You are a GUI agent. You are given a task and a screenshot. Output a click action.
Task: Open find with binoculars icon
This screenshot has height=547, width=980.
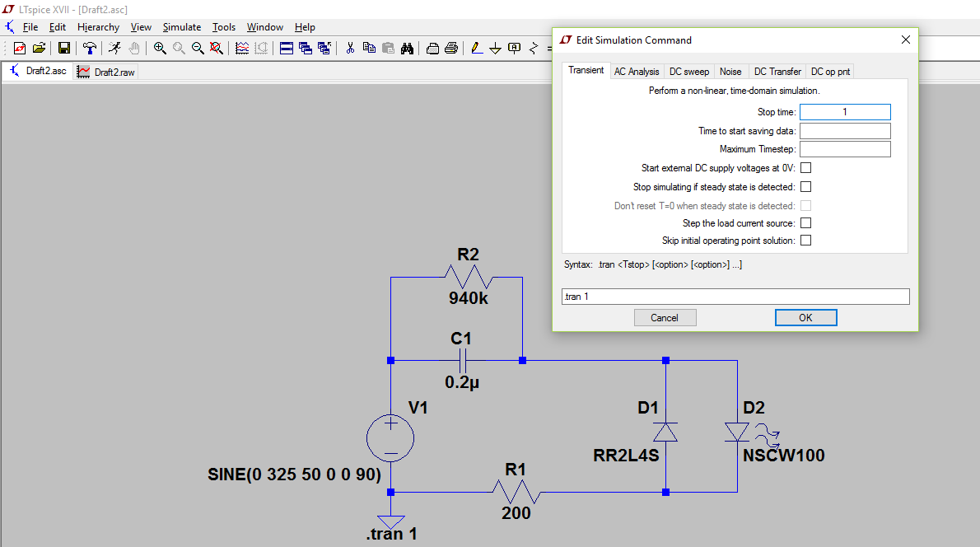click(x=407, y=48)
